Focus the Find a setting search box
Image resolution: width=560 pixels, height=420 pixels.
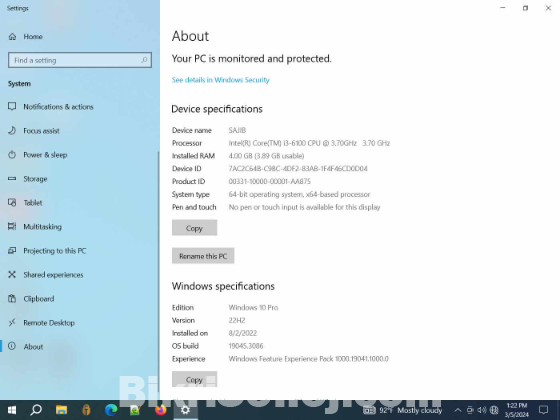click(80, 60)
